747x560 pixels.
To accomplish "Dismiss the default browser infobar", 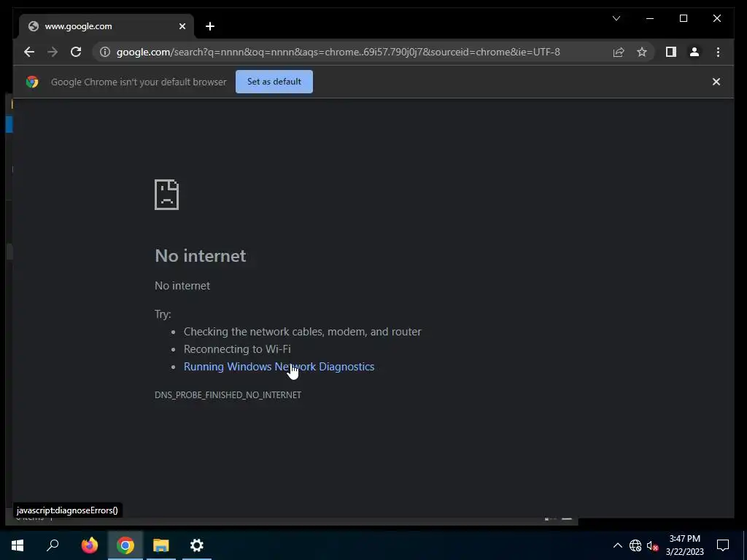I will 716,82.
